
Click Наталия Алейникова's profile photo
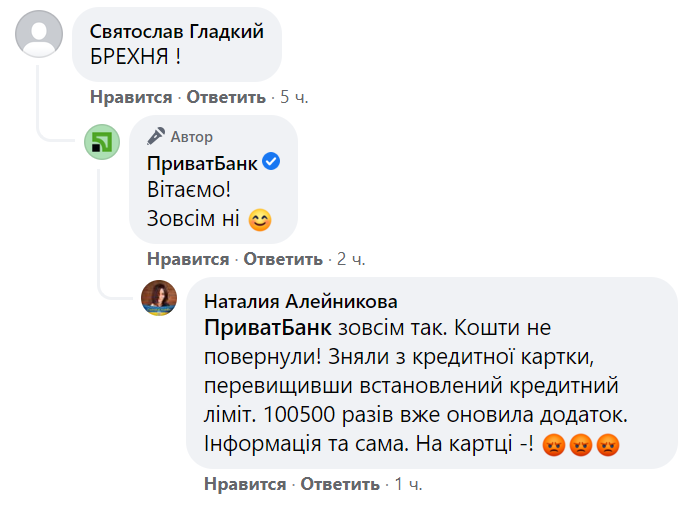pos(159,298)
